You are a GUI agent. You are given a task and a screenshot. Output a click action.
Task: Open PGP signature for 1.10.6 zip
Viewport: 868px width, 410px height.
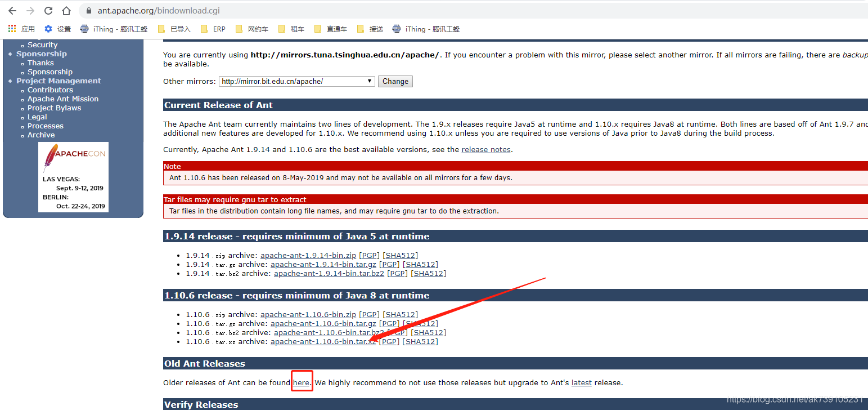tap(369, 315)
